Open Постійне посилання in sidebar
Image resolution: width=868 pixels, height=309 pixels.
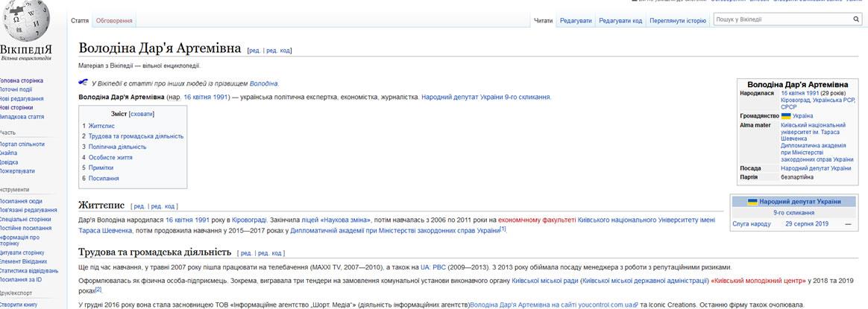[x=26, y=228]
